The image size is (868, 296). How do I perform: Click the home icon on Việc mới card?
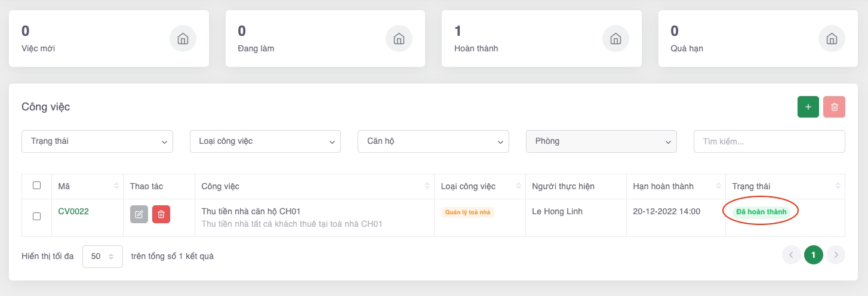(183, 39)
